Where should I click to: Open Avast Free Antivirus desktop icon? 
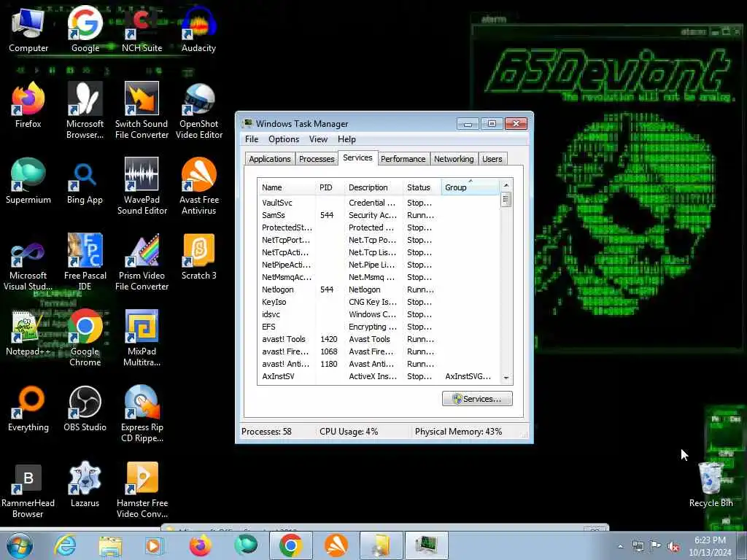tap(198, 186)
